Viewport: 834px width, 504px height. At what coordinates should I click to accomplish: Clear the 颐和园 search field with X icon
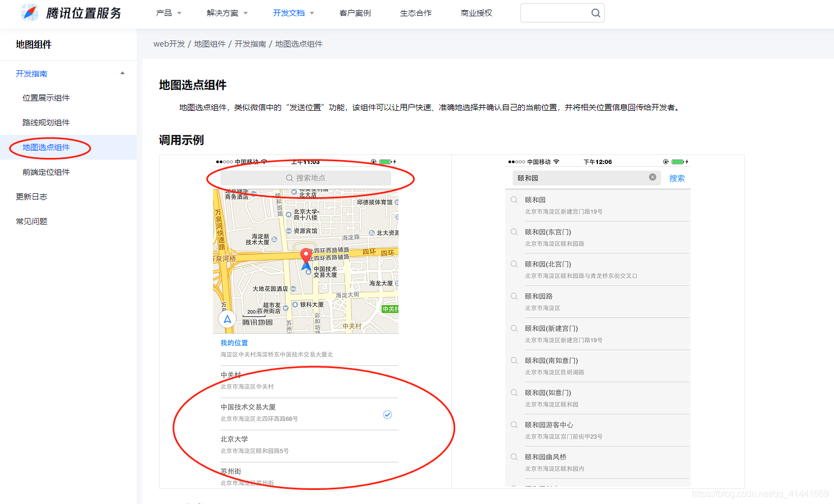(652, 177)
